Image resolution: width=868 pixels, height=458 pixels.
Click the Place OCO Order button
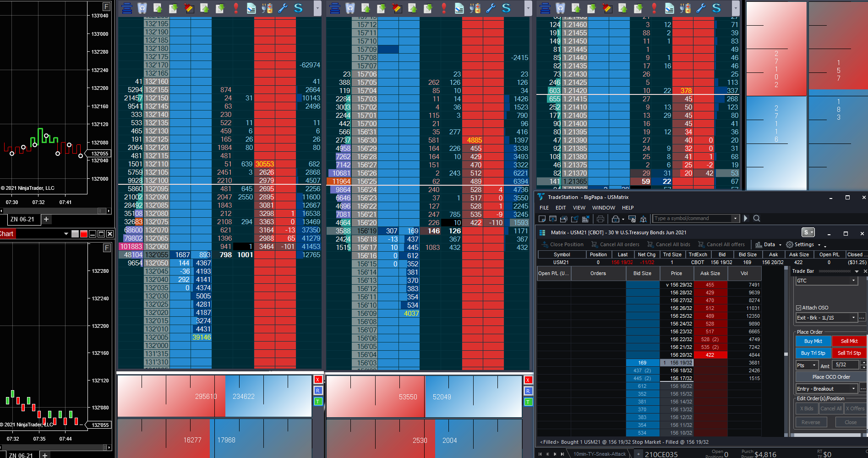pyautogui.click(x=831, y=377)
